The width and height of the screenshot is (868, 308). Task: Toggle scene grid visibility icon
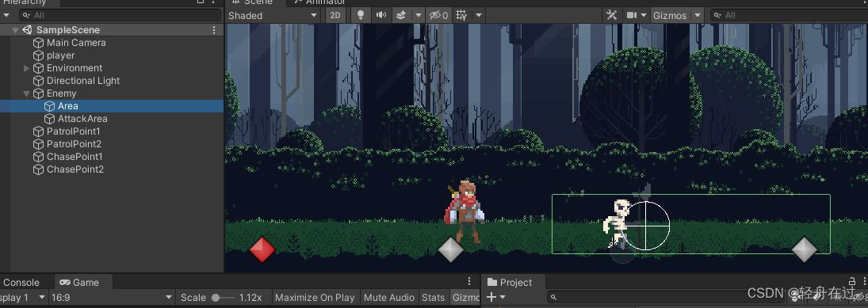coord(461,16)
